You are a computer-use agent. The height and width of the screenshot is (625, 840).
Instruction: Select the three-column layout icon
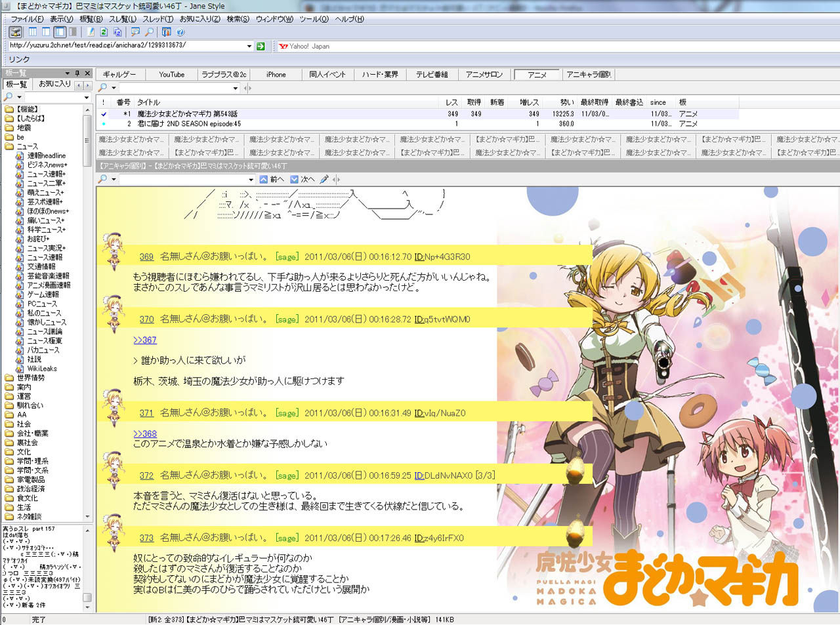coord(32,31)
